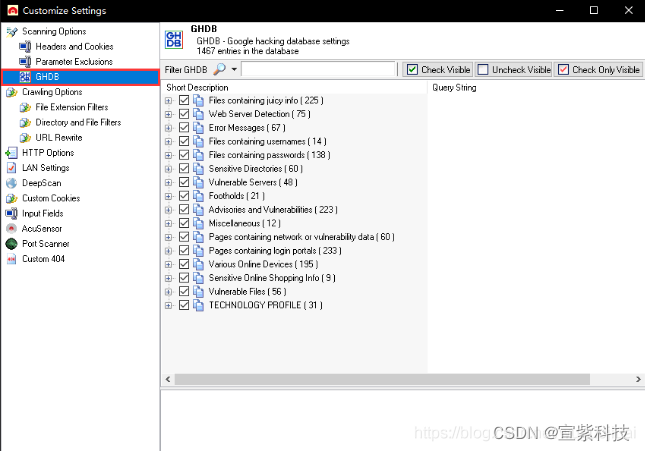This screenshot has height=451, width=645.
Task: Select Scanning Options in the settings tree
Action: click(x=54, y=32)
